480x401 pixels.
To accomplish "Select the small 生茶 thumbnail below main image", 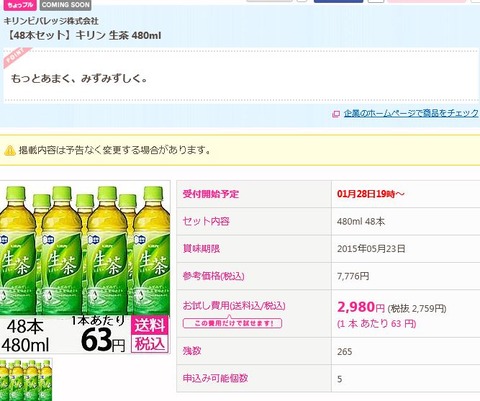I will 26,380.
